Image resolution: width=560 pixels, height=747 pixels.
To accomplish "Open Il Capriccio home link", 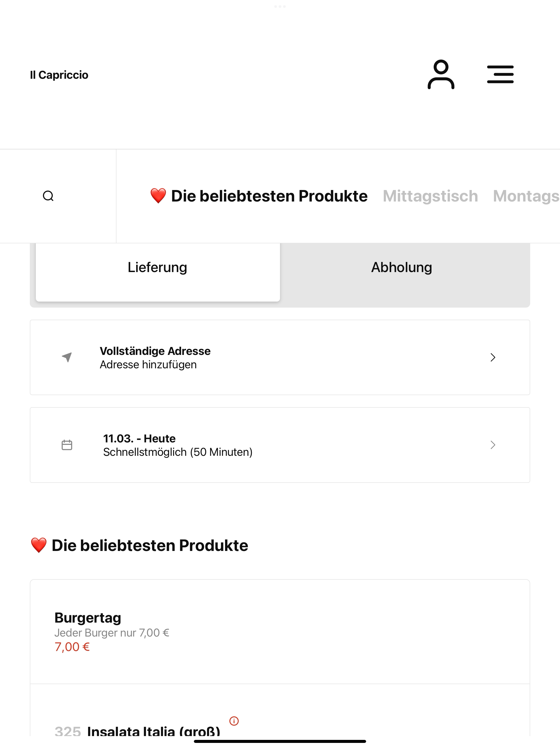I will (59, 75).
